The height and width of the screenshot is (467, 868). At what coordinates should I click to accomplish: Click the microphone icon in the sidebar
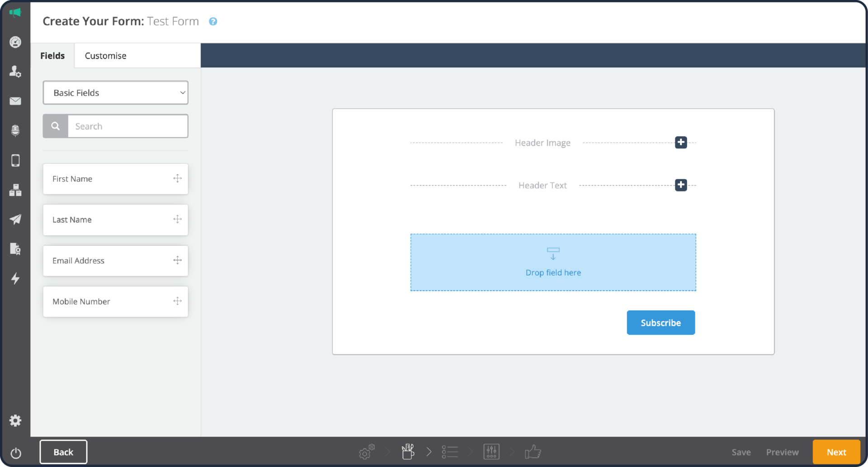pos(15,130)
